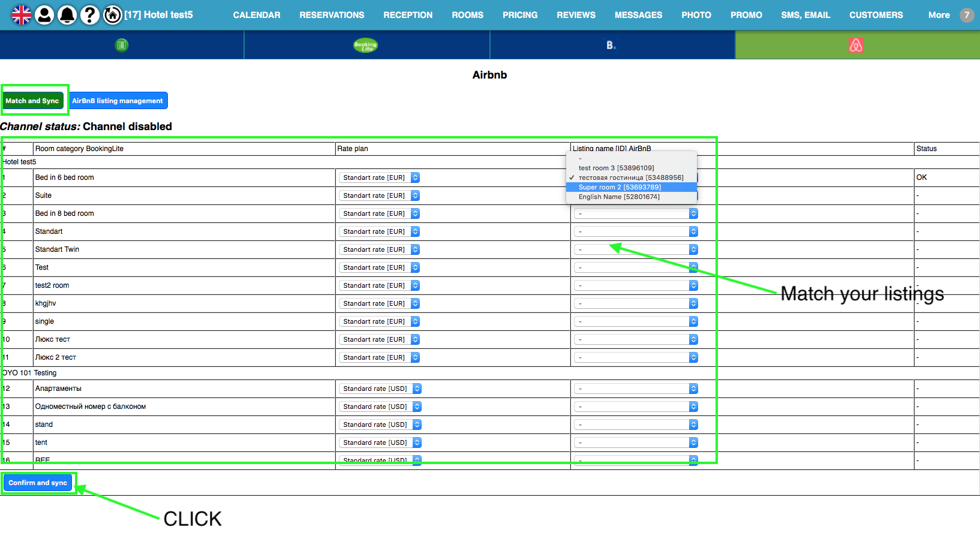Open Airbnb listing dropdown for Люкс 2 тест
The width and height of the screenshot is (980, 539).
(636, 357)
